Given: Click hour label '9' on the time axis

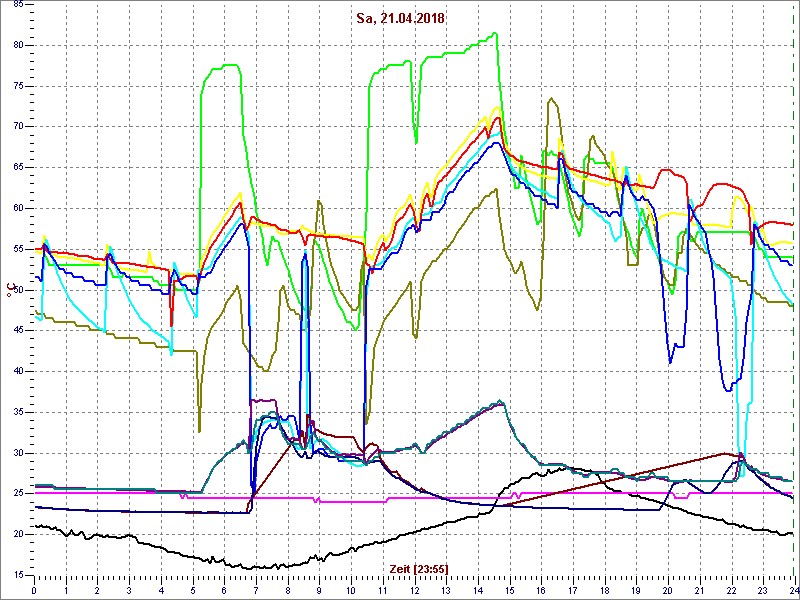Looking at the screenshot, I should pos(319,591).
